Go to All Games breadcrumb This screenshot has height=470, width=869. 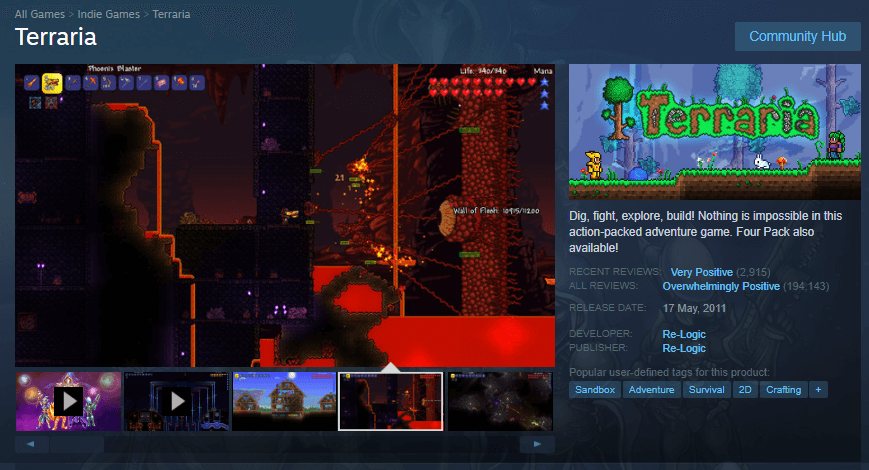39,14
